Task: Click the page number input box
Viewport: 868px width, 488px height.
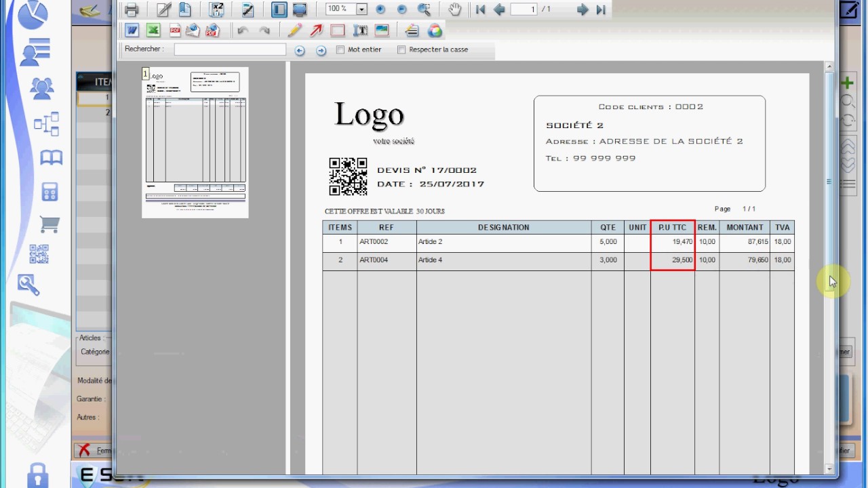Action: 524,9
